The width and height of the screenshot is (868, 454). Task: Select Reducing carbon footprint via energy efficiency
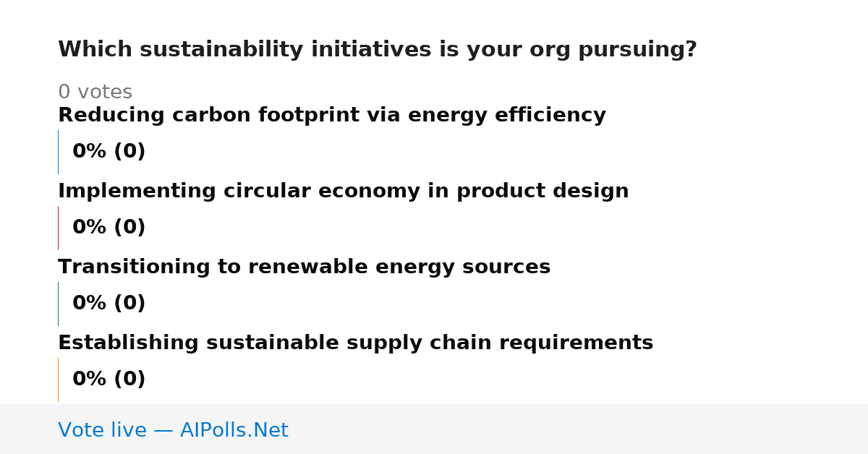pos(331,116)
